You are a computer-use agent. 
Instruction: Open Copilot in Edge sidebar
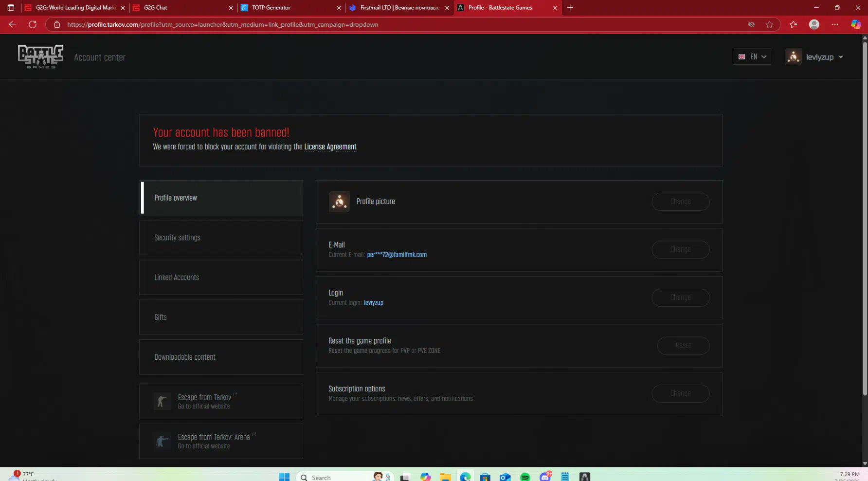(856, 24)
